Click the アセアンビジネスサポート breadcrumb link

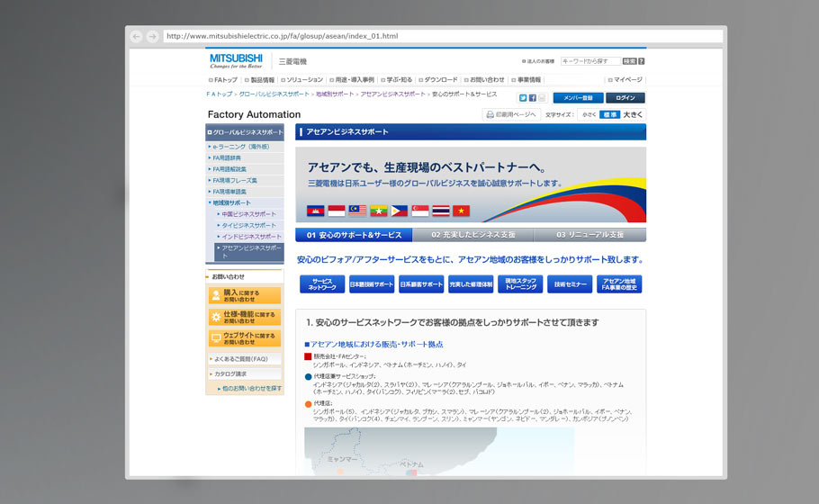[x=392, y=94]
